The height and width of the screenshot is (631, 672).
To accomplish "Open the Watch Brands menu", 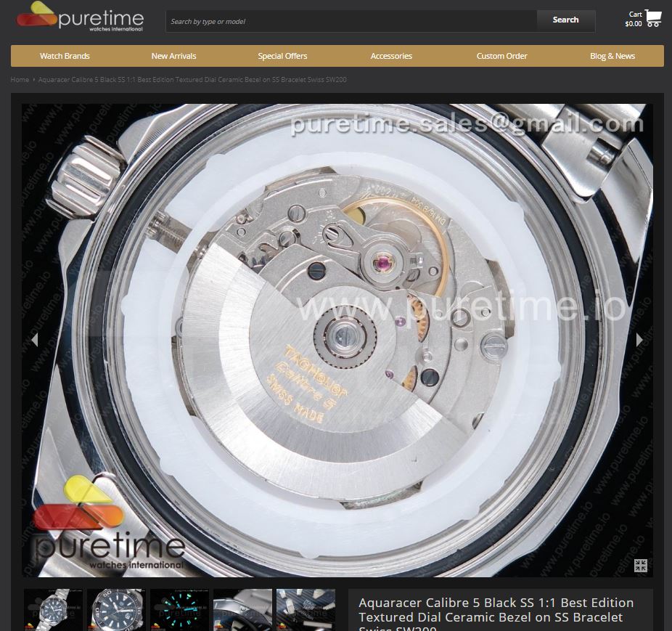I will click(x=65, y=56).
